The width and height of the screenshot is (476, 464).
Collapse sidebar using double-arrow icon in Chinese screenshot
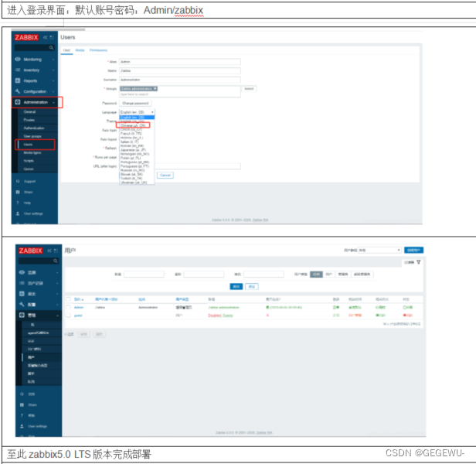click(x=49, y=251)
